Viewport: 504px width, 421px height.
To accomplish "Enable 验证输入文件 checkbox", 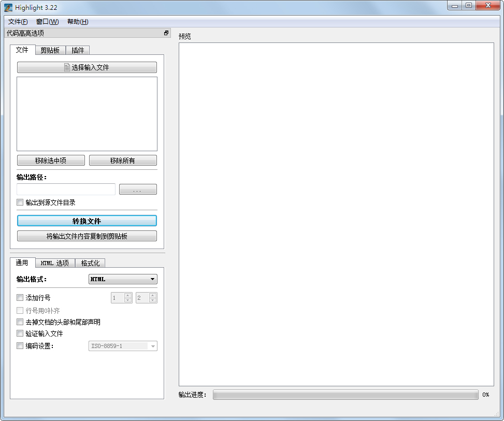I will pos(20,333).
